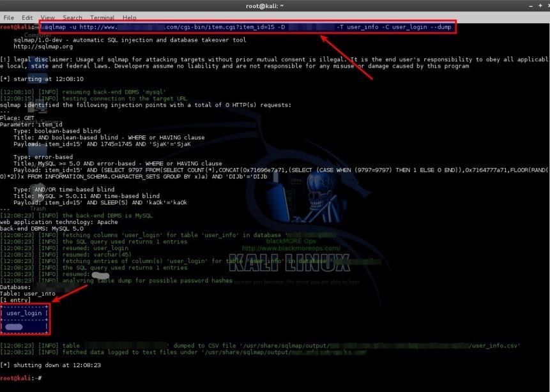Click the payload containing SELECT 9797

(274, 173)
